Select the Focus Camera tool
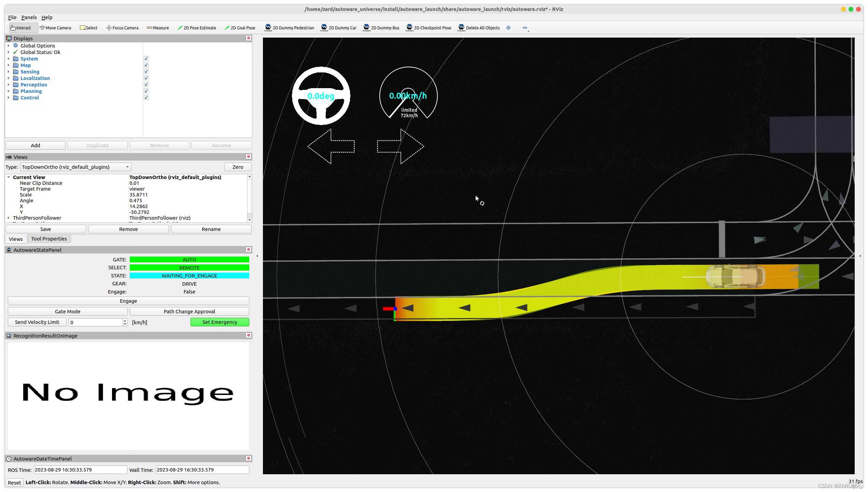This screenshot has height=492, width=868. coord(122,28)
